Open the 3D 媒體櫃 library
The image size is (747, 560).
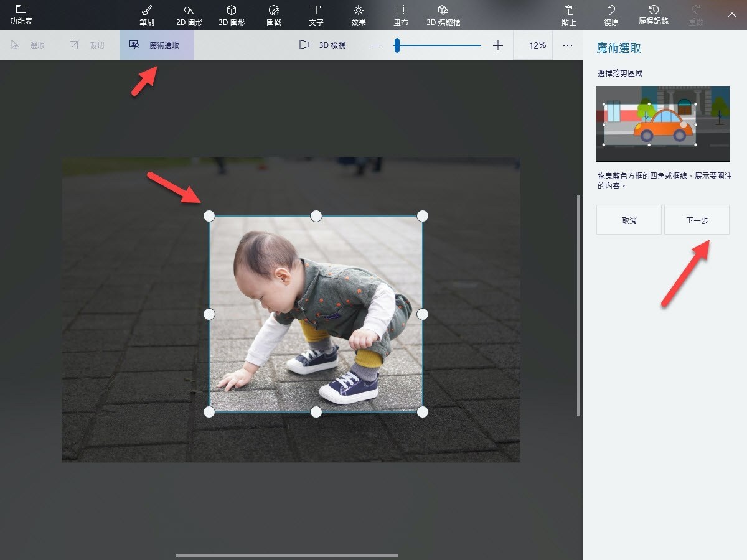tap(443, 15)
